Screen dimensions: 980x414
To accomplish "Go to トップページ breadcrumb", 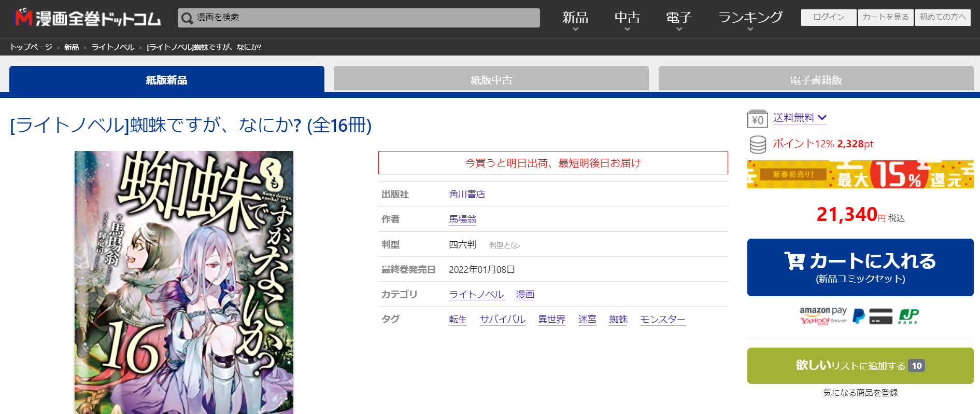I will 31,47.
